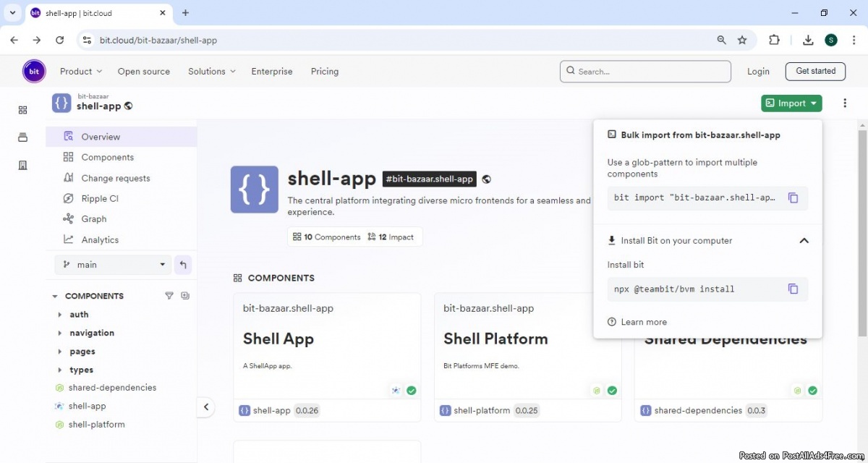The height and width of the screenshot is (463, 868).
Task: Open the grid icon in left rail
Action: 22,110
